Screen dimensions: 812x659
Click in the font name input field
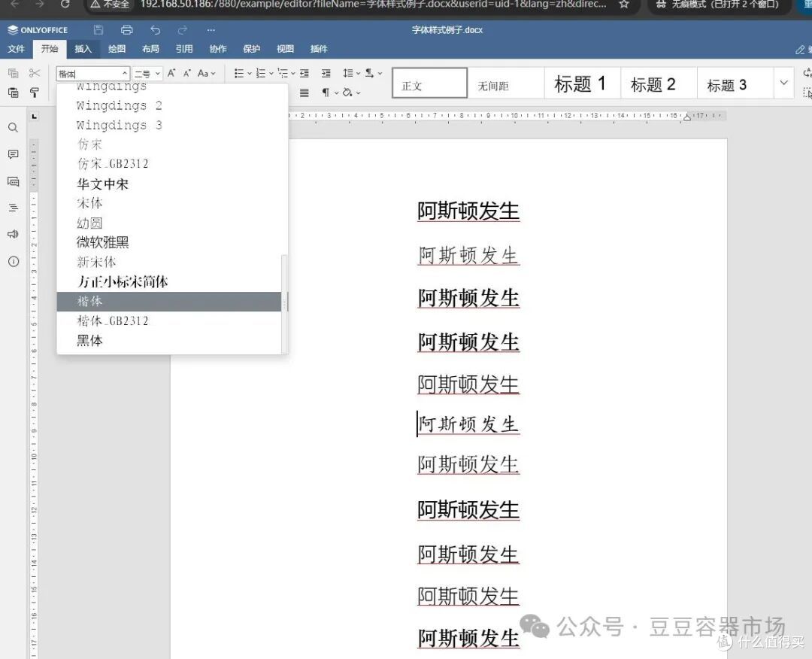[89, 74]
